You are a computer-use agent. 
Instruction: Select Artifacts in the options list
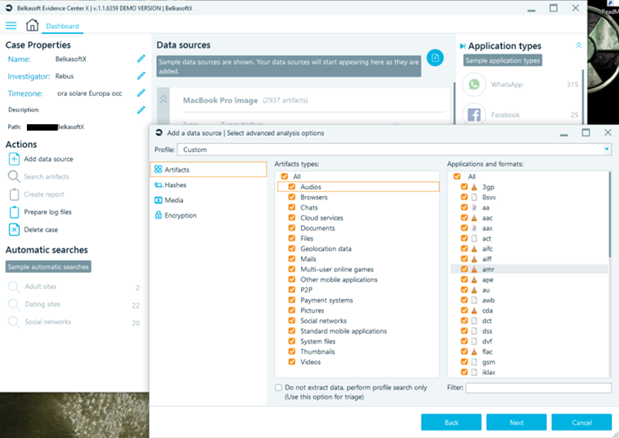pos(209,169)
